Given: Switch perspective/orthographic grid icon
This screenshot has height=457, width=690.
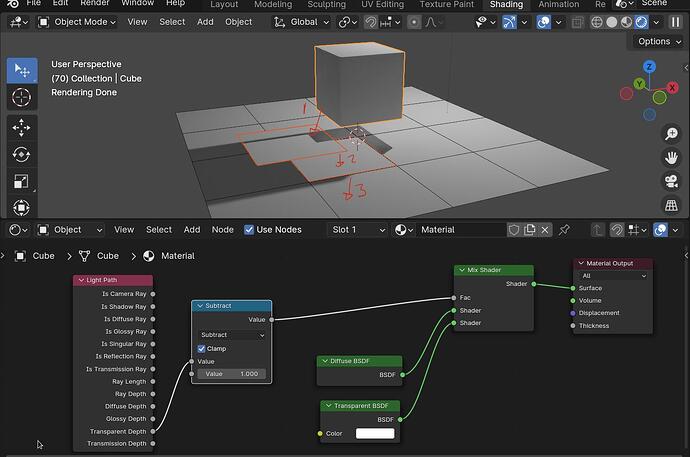Looking at the screenshot, I should [x=671, y=205].
